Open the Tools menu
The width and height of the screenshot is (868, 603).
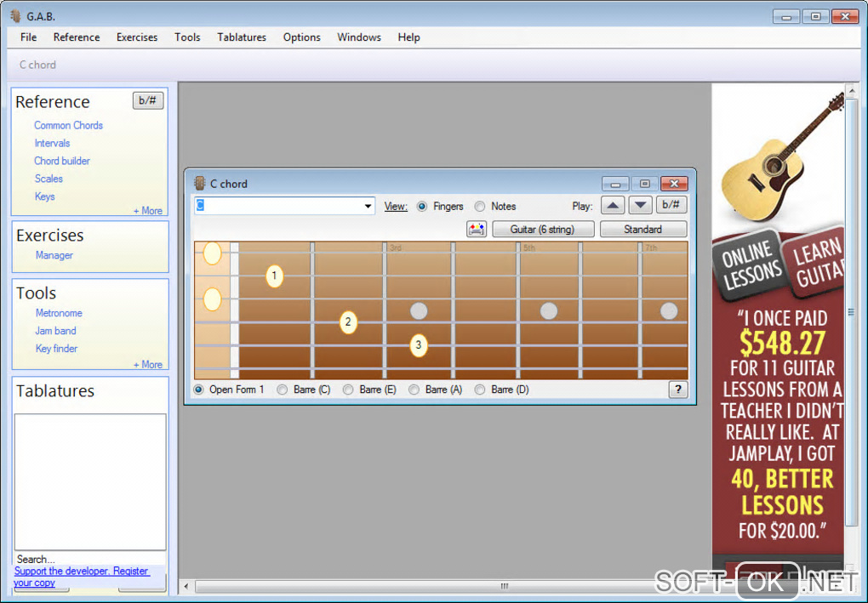[187, 37]
